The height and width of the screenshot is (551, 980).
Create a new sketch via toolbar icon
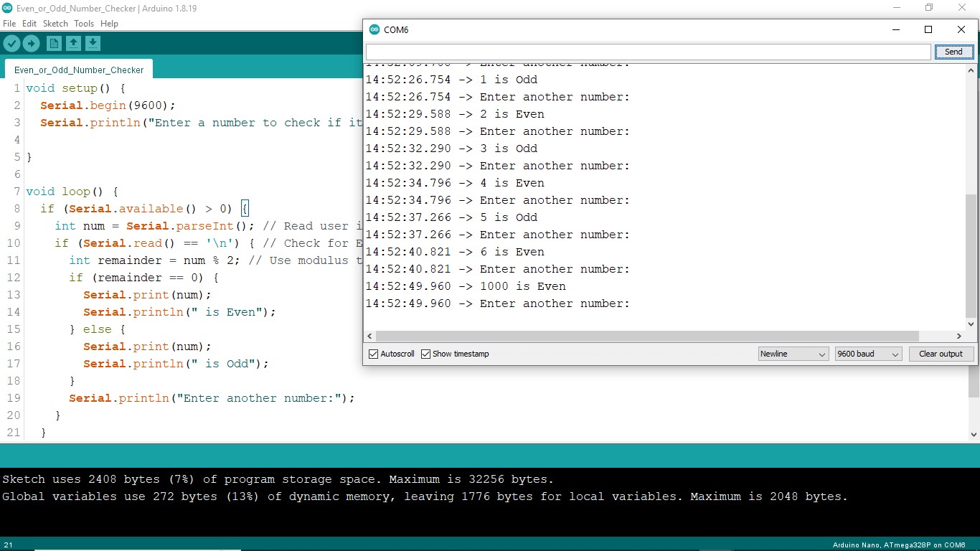point(54,44)
